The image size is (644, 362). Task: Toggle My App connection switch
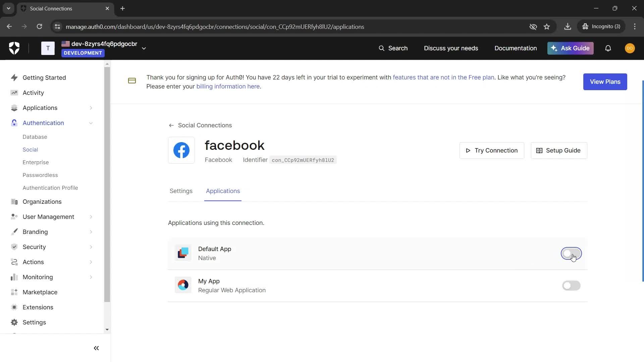coord(571,286)
